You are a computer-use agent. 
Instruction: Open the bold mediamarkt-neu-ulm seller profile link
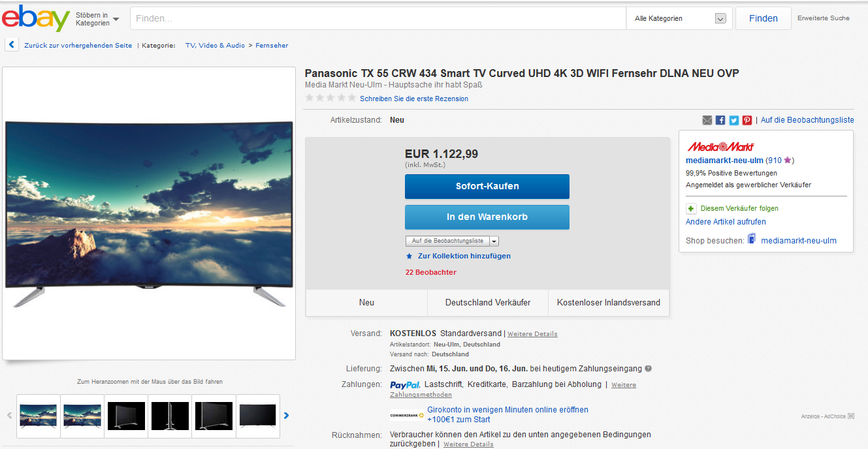pos(724,160)
